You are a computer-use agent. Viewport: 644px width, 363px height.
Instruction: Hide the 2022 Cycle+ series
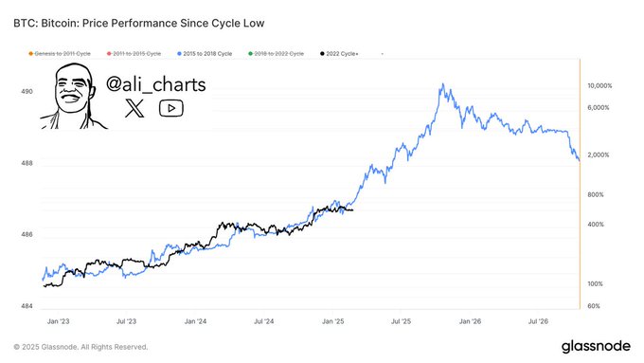pyautogui.click(x=342, y=53)
